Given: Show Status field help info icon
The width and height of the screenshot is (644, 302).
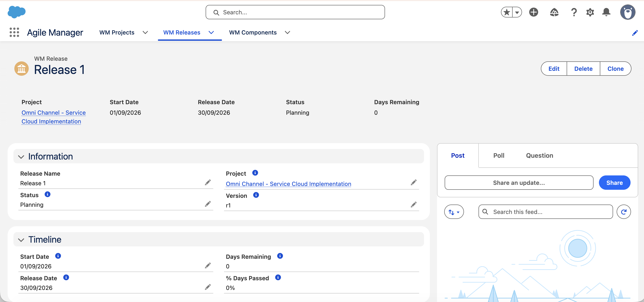Looking at the screenshot, I should pos(48,194).
